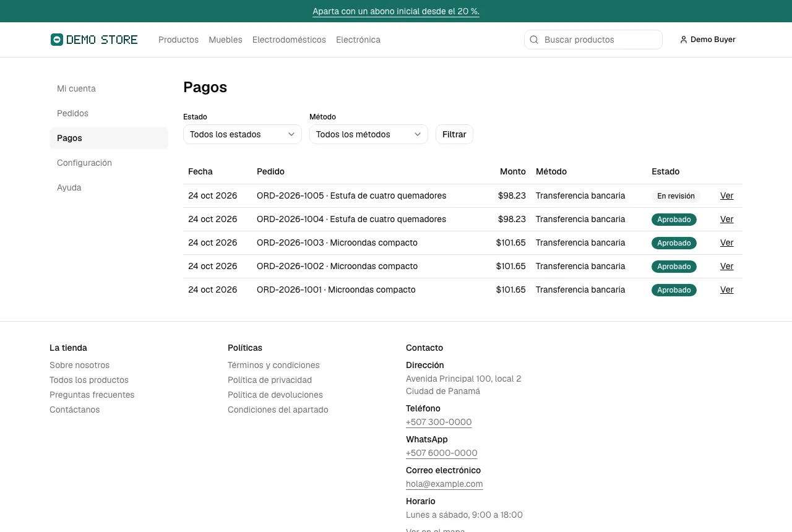Focus the Buscar productos search field

593,40
